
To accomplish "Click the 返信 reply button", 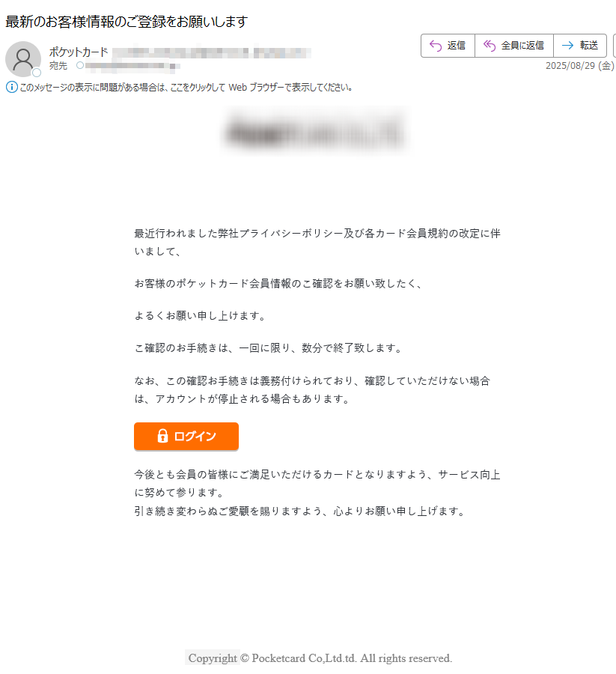I will coord(448,46).
